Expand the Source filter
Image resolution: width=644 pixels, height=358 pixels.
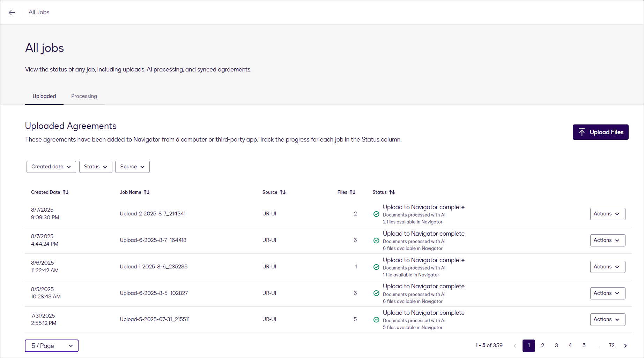(x=132, y=167)
